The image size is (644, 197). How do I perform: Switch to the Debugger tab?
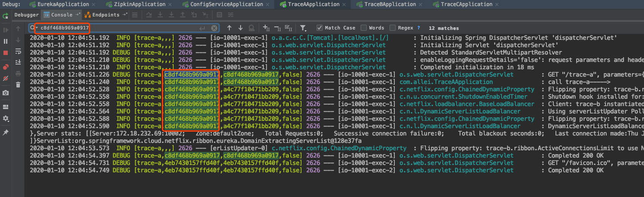(26, 15)
